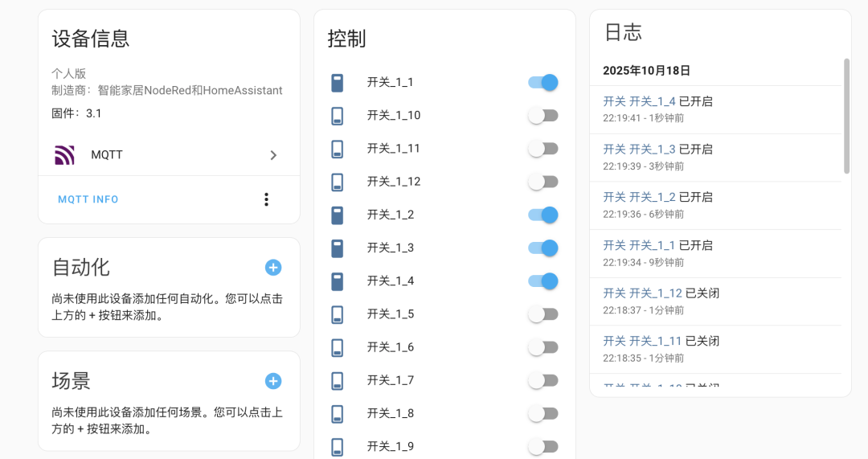Viewport: 868px width, 459px height.
Task: Click the switch icon for 开关_1_2
Action: point(337,215)
